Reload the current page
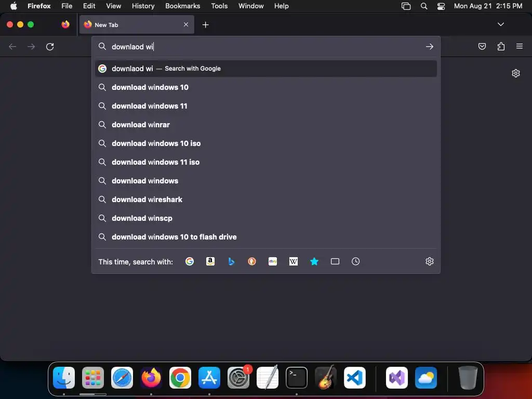This screenshot has width=532, height=399. (50, 46)
